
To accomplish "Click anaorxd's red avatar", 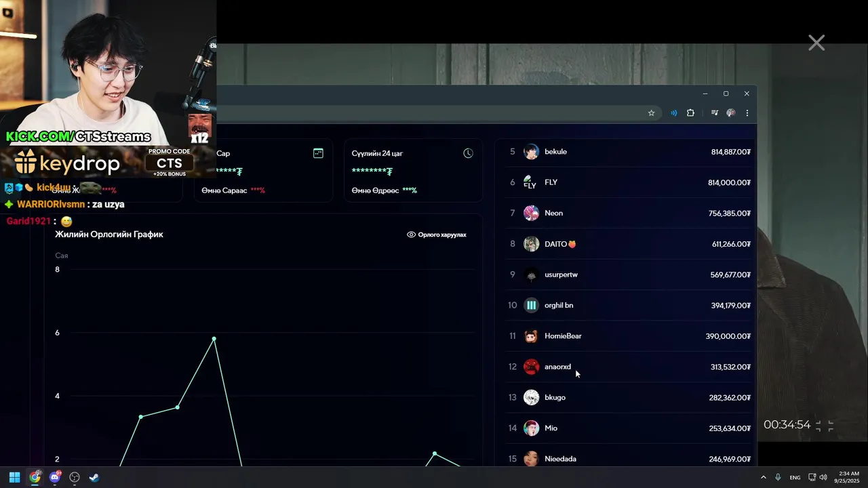I will click(x=531, y=367).
